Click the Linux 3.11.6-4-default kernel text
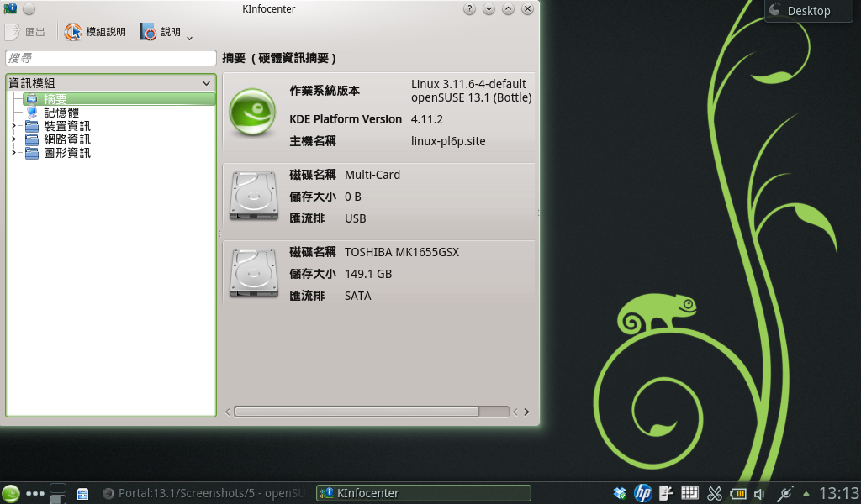Image resolution: width=861 pixels, height=504 pixels. (468, 84)
